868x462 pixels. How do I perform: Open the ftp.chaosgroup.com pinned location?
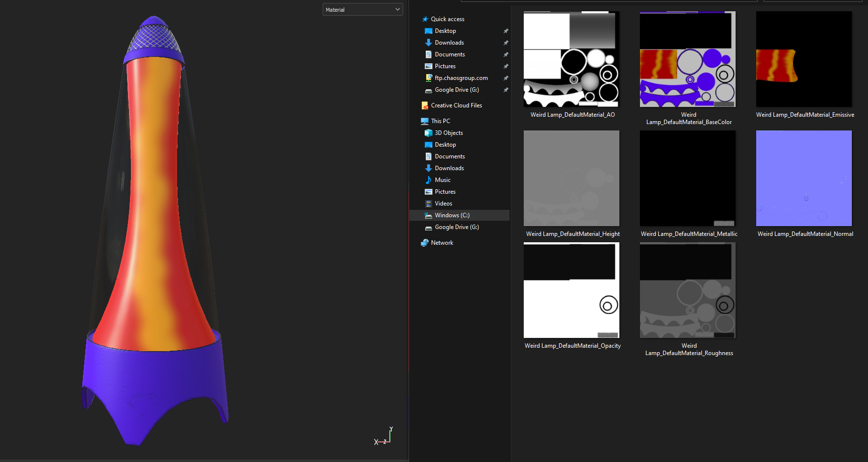pos(460,78)
